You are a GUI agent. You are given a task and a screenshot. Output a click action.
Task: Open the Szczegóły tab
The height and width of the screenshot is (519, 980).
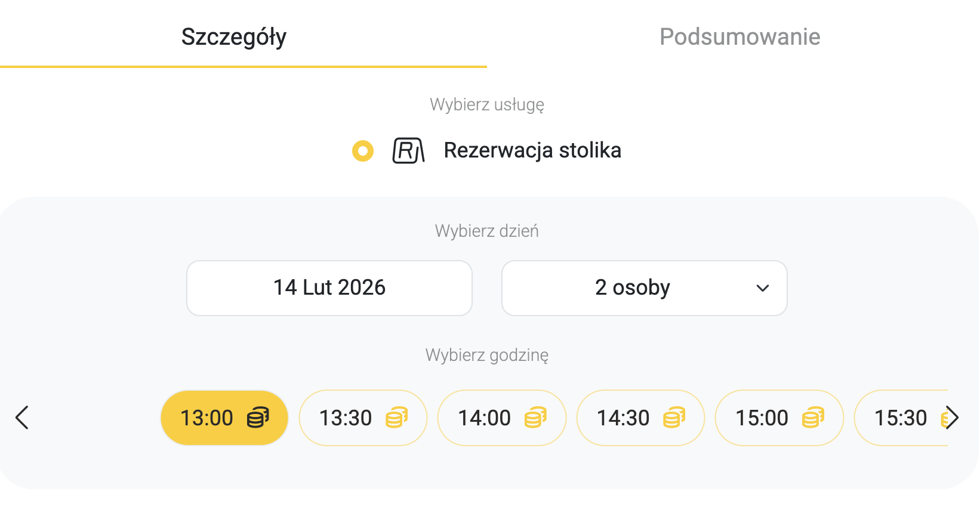(x=234, y=37)
